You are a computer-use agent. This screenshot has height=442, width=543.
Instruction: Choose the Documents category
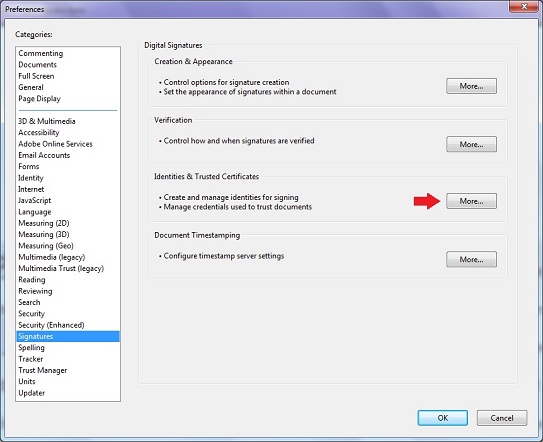(37, 65)
